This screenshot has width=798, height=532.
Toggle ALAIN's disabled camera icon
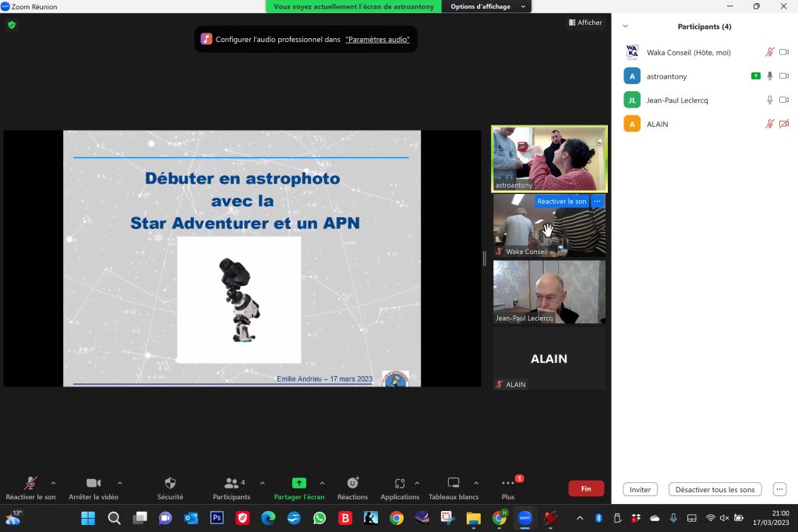784,124
